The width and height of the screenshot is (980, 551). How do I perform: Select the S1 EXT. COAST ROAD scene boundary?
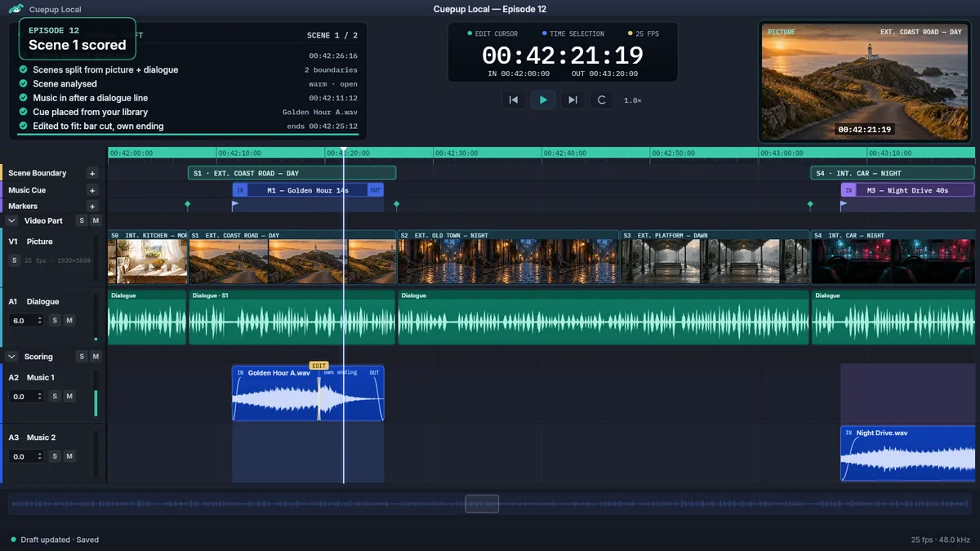[x=292, y=173]
